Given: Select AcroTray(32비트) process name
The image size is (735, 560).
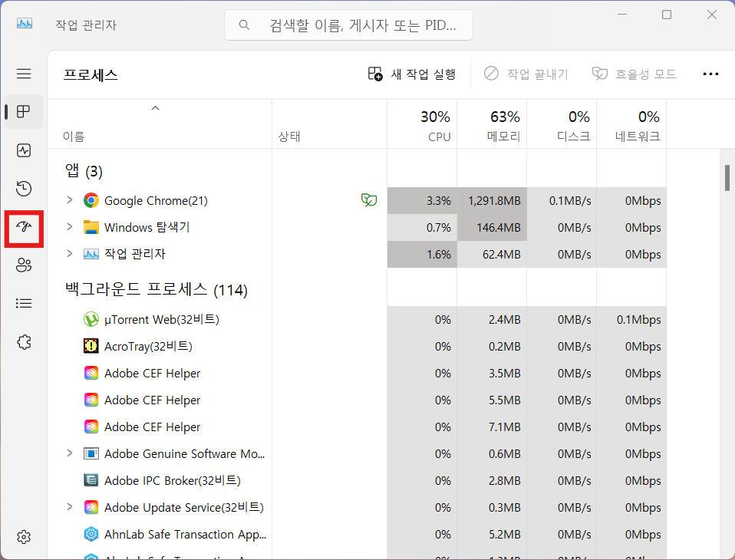Looking at the screenshot, I should pyautogui.click(x=148, y=346).
